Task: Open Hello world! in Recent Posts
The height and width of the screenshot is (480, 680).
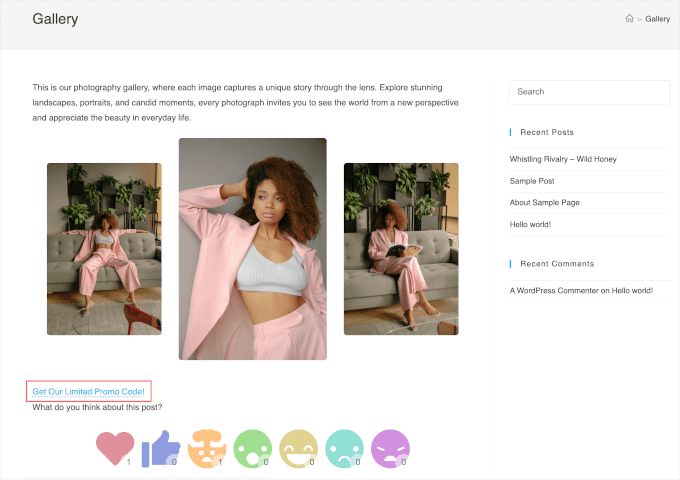Action: pos(530,224)
